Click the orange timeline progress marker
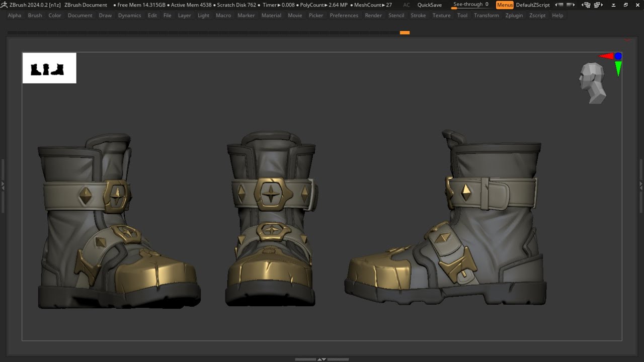Viewport: 644px width, 362px height. (405, 33)
